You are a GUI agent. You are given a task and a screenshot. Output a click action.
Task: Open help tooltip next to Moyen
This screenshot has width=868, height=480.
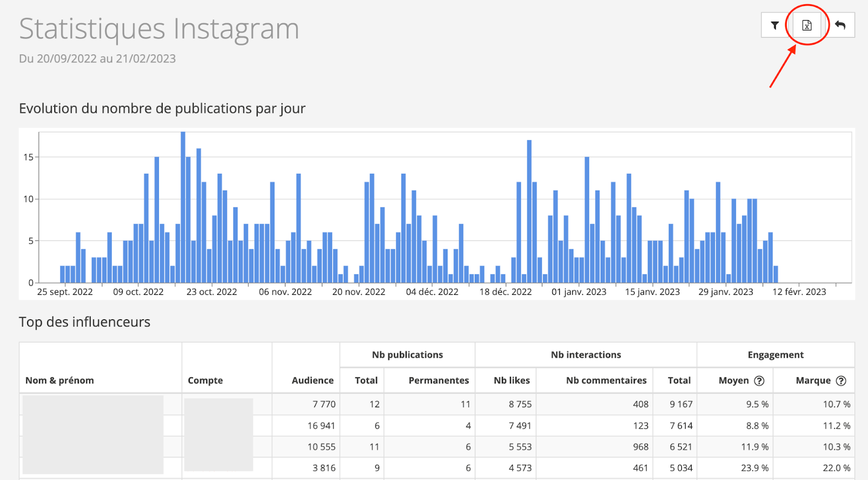(759, 381)
